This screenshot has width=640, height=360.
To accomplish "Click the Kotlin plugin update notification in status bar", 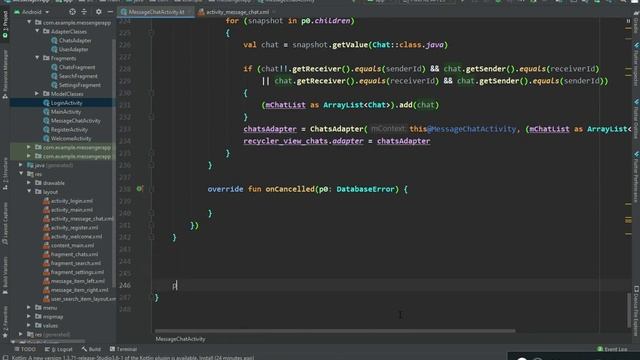I will (133, 358).
